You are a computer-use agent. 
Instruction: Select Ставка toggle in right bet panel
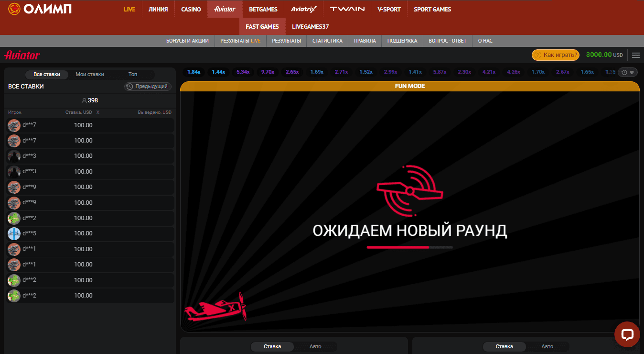coord(504,346)
